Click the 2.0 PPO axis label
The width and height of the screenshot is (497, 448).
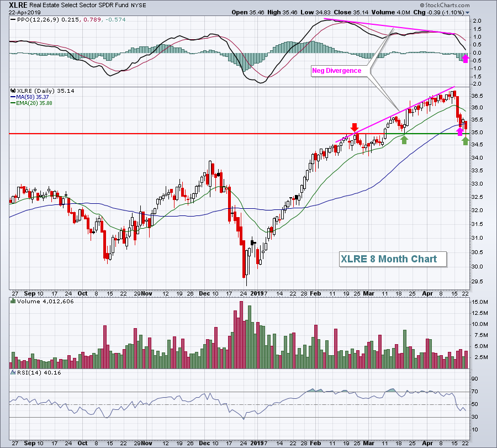[477, 21]
